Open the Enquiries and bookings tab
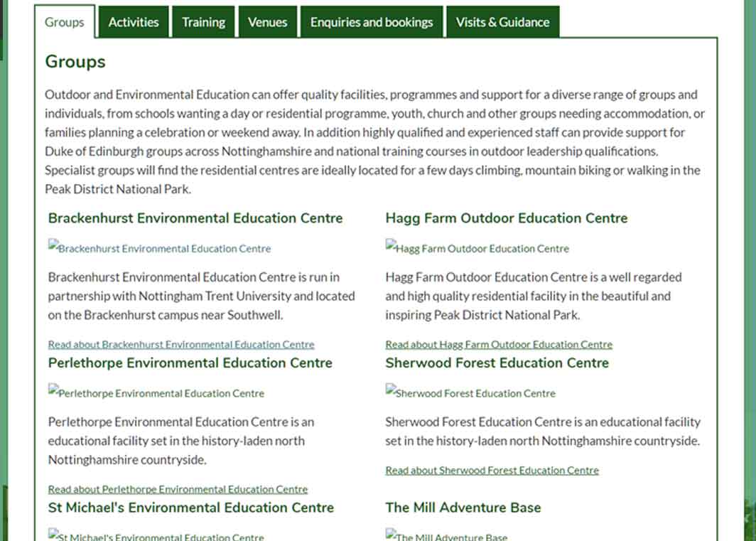756x541 pixels. point(372,22)
